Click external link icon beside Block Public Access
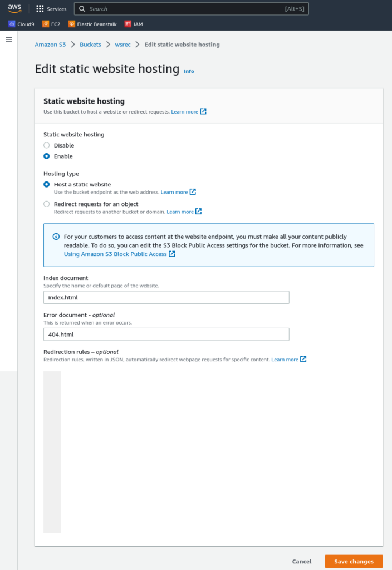Viewport: 392px width, 570px height. (172, 254)
